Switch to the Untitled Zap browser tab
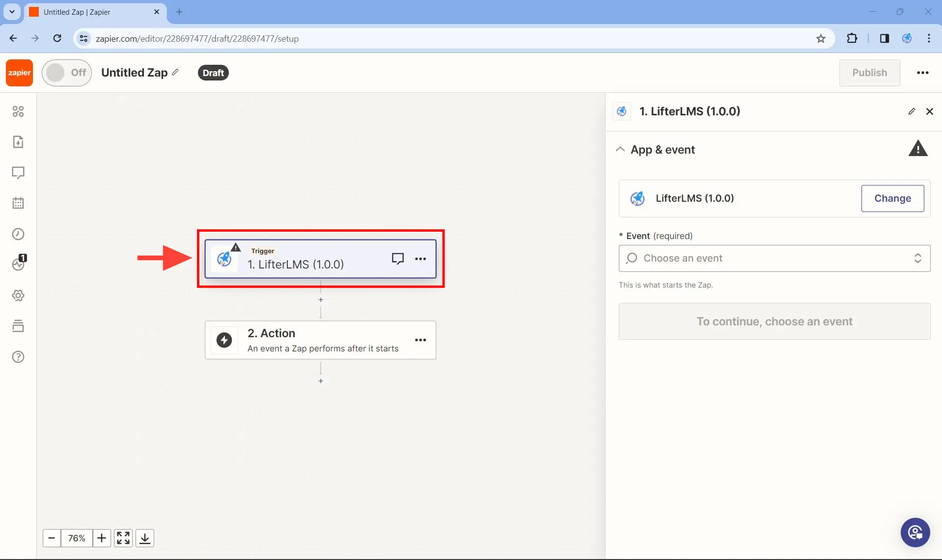This screenshot has height=560, width=942. tap(88, 12)
